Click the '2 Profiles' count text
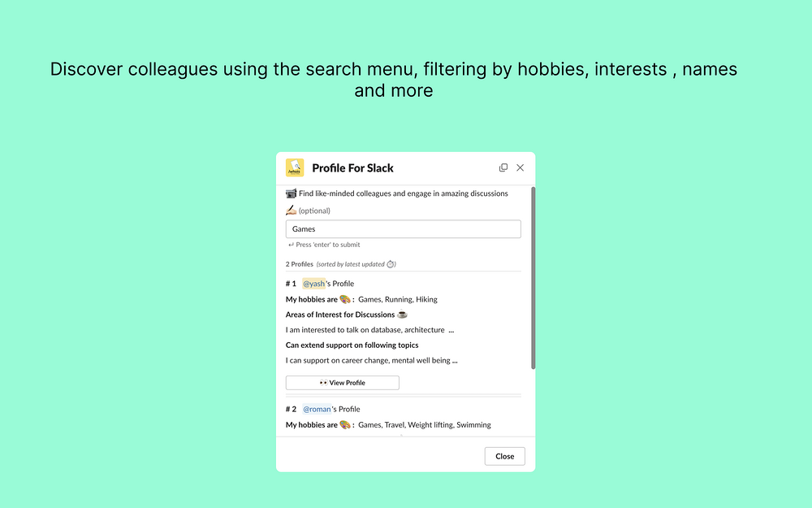This screenshot has height=508, width=812. (x=300, y=264)
